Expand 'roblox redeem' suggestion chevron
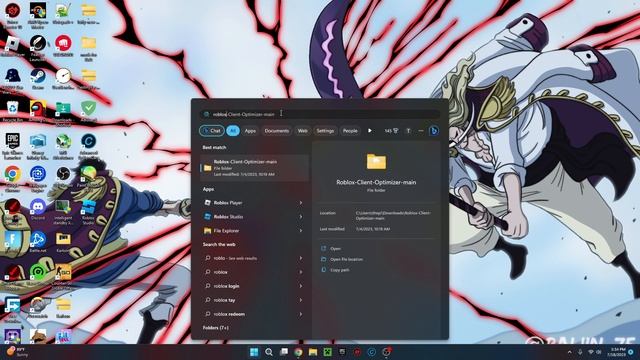The image size is (640, 360). [301, 314]
